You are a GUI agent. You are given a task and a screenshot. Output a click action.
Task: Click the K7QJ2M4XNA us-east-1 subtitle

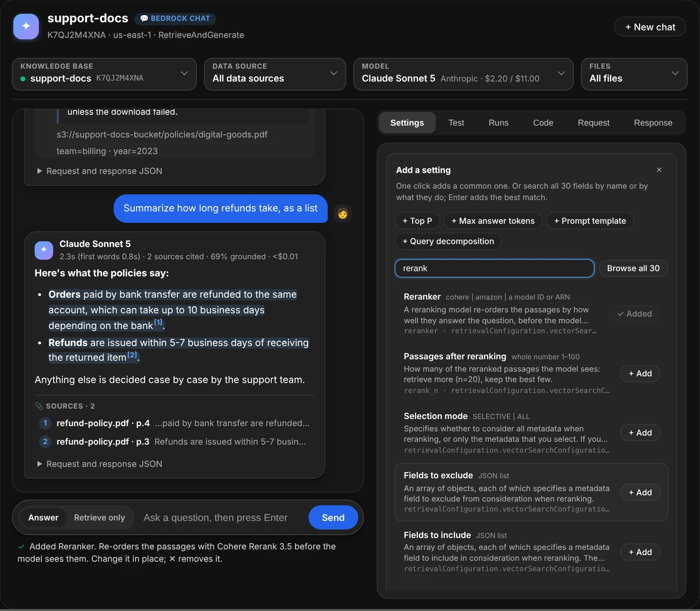click(146, 35)
